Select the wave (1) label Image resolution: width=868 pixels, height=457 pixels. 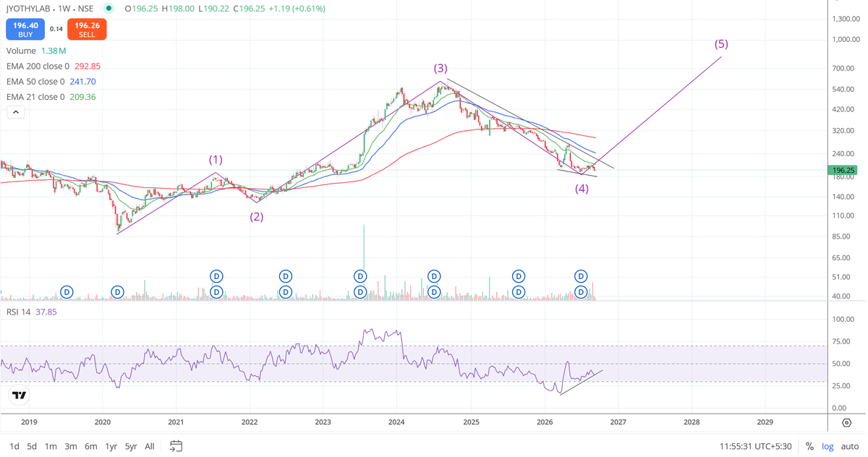[x=216, y=159]
